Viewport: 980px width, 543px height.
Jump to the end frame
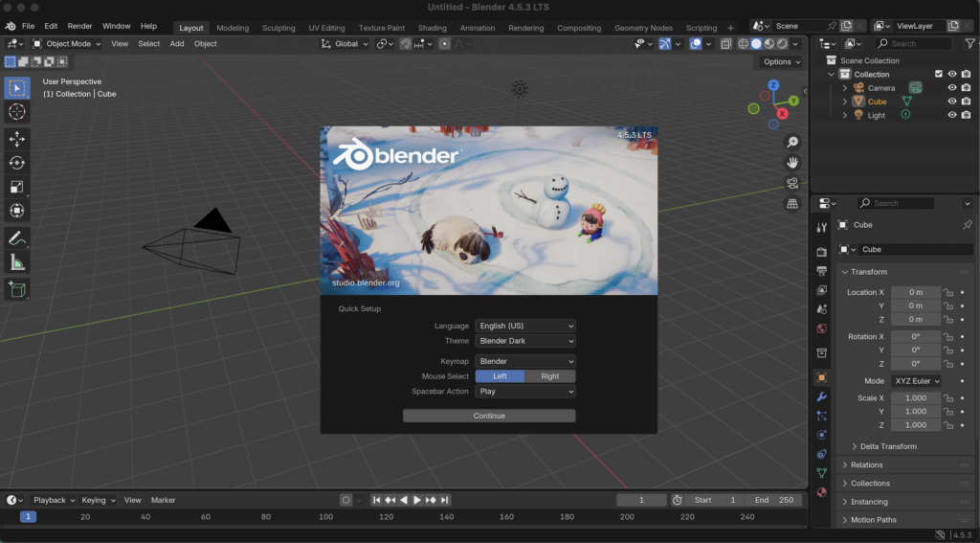tap(444, 501)
